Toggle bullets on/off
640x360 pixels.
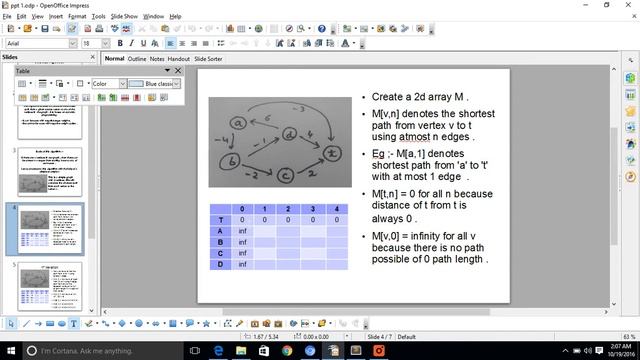point(221,43)
